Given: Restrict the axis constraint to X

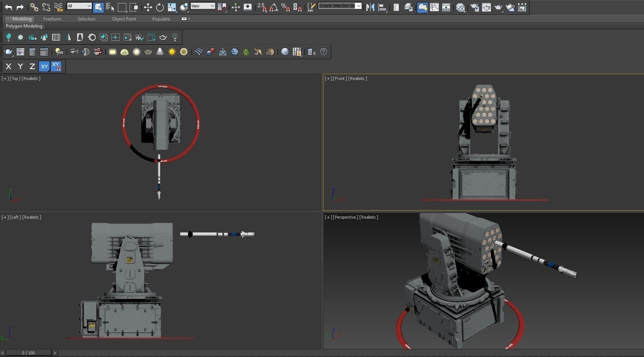Looking at the screenshot, I should pyautogui.click(x=9, y=66).
